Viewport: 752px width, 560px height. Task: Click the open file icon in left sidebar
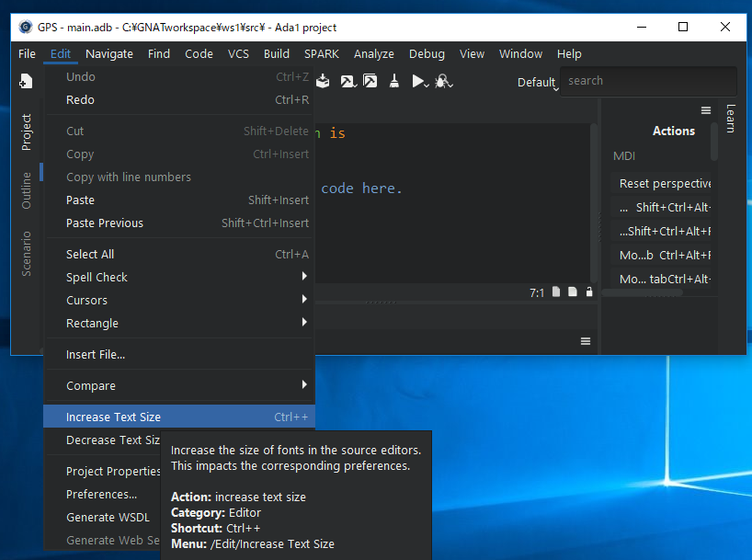[x=25, y=82]
